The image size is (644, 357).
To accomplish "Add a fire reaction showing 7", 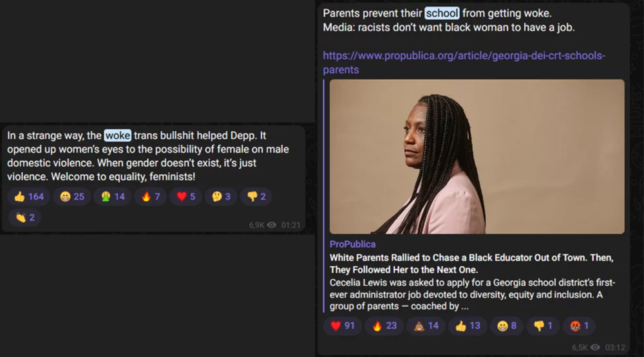I will click(x=150, y=197).
